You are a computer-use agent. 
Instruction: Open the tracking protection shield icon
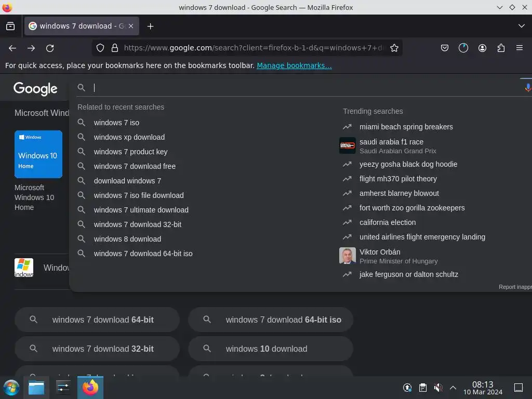[x=100, y=48]
